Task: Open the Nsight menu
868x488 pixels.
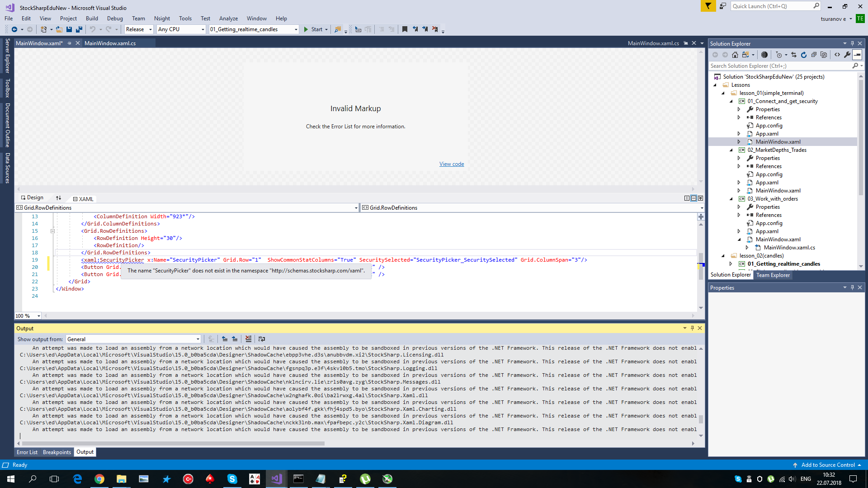Action: (x=162, y=19)
